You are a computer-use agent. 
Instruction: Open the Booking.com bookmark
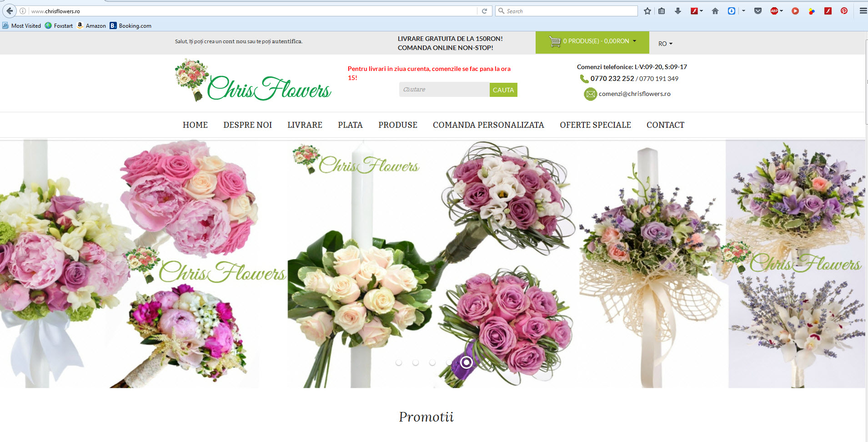point(130,26)
